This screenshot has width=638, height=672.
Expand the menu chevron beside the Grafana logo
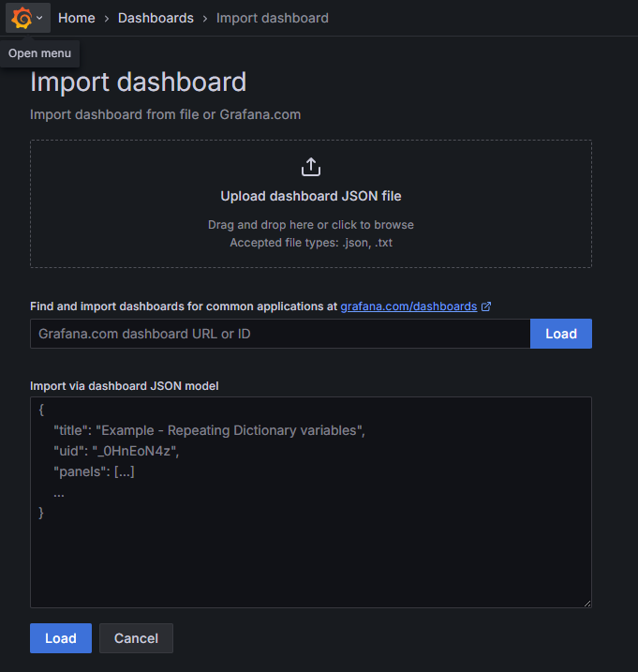tap(39, 18)
